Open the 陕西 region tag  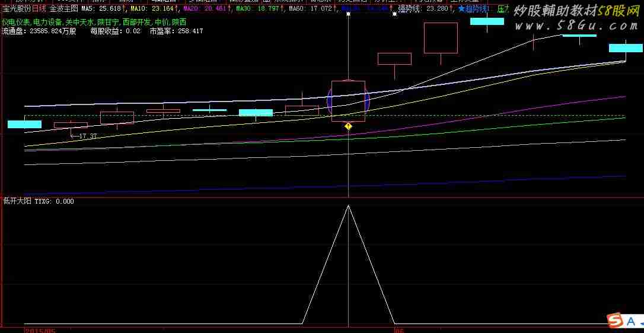tap(180, 23)
